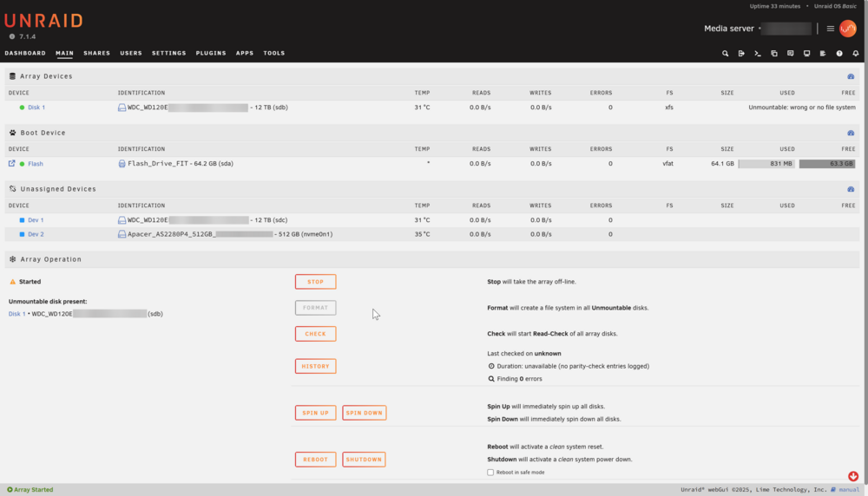Click the Boot Device dashboard gauge icon

click(x=851, y=133)
